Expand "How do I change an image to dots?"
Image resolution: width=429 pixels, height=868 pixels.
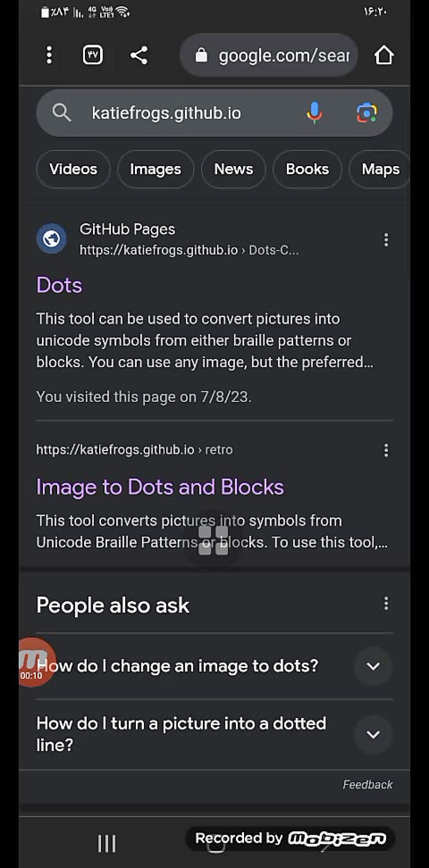coord(214,666)
